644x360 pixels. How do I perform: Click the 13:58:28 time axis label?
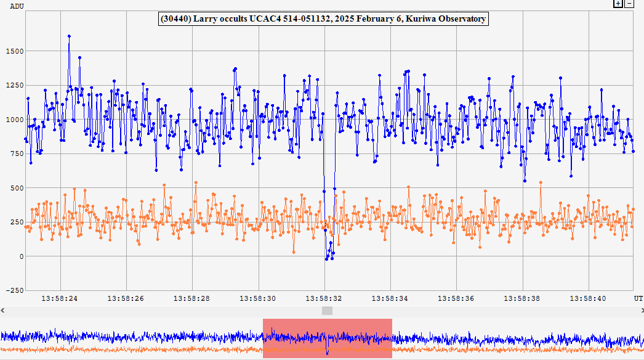(192, 299)
